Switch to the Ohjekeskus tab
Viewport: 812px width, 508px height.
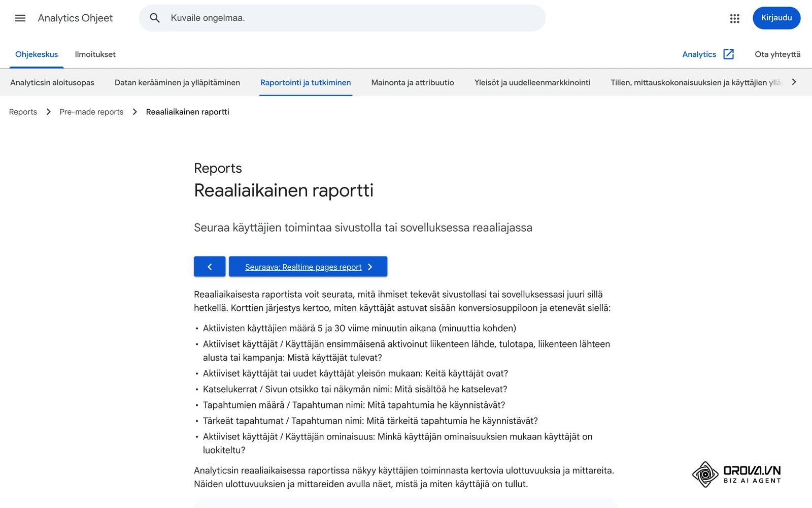pos(37,54)
